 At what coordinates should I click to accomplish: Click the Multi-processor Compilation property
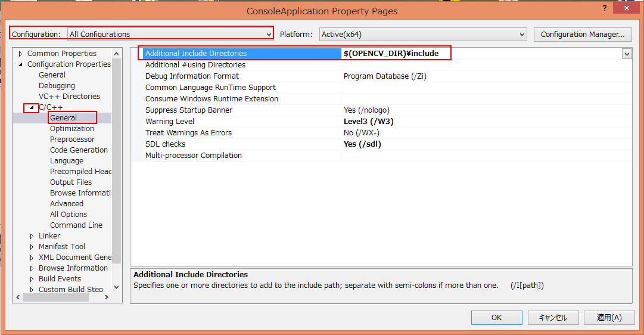[194, 156]
